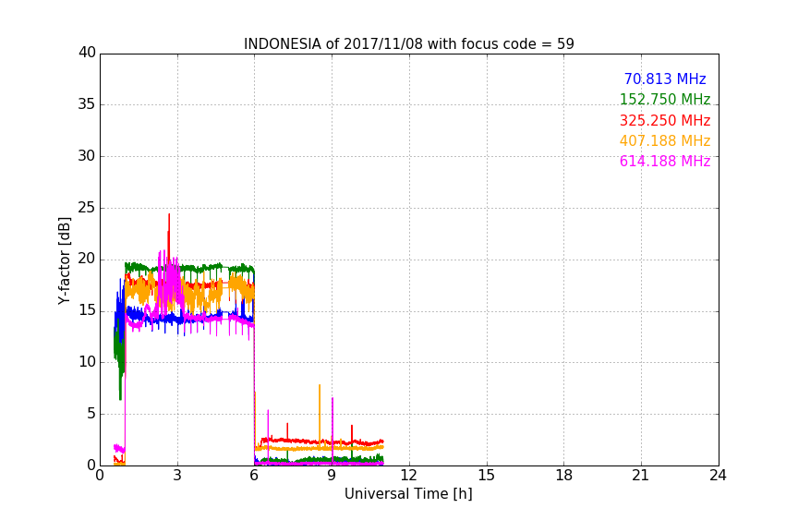Click the x-axis tick label 21
This screenshot has width=798, height=532.
pyautogui.click(x=641, y=476)
